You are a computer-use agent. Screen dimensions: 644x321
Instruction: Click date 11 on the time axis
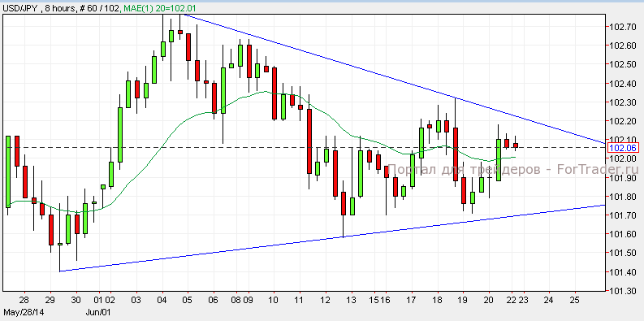300,300
